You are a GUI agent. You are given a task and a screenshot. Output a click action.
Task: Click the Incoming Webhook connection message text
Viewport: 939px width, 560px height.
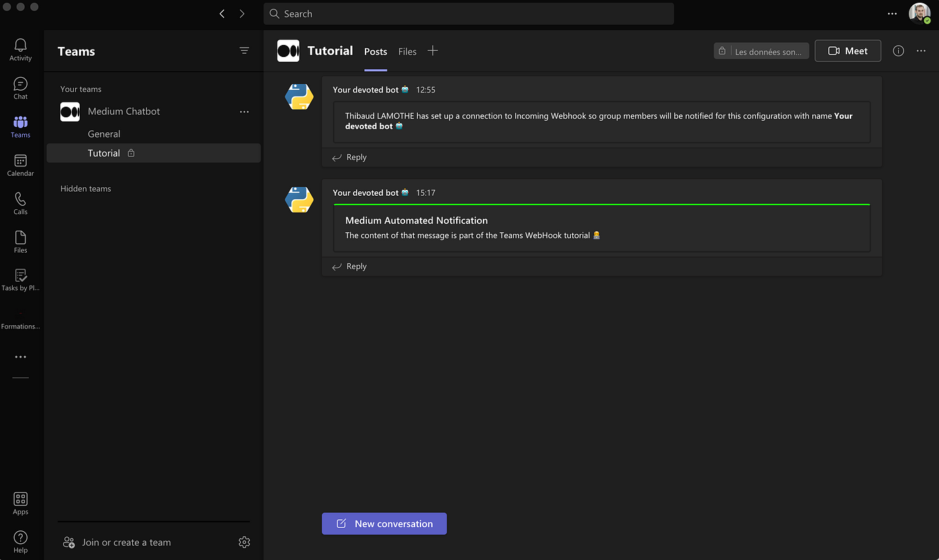(599, 121)
